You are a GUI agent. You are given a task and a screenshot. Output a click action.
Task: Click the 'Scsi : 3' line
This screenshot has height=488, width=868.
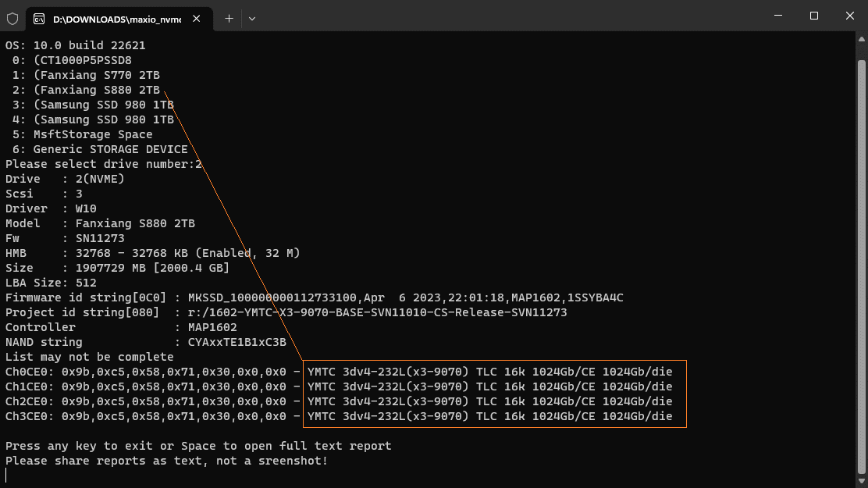[x=44, y=194]
